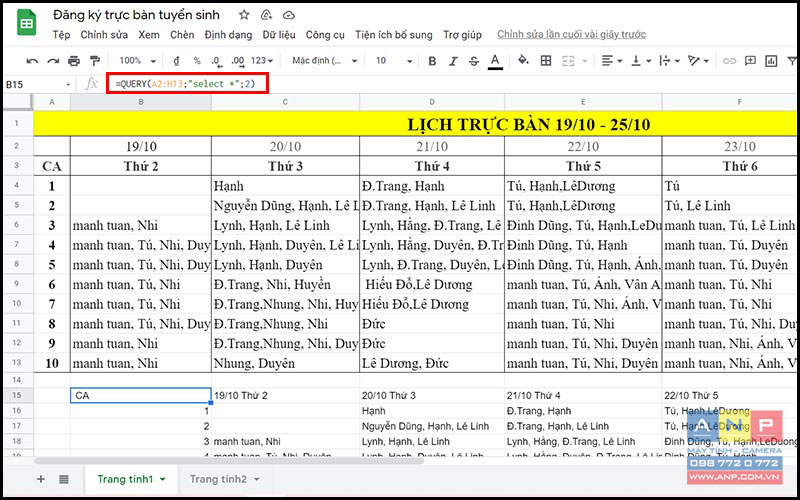Open the name box dropdown arrow

68,84
